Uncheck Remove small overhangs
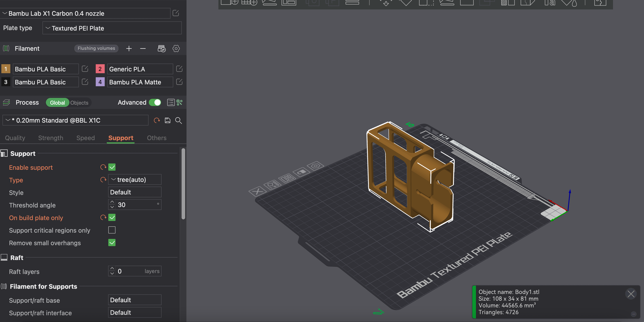Viewport: 644px width, 322px height. [112, 243]
